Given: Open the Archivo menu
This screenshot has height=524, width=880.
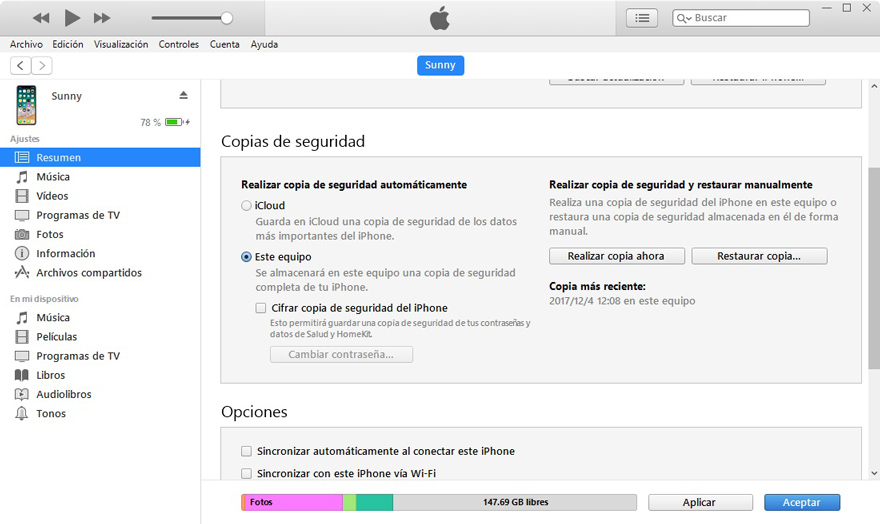Looking at the screenshot, I should point(26,44).
